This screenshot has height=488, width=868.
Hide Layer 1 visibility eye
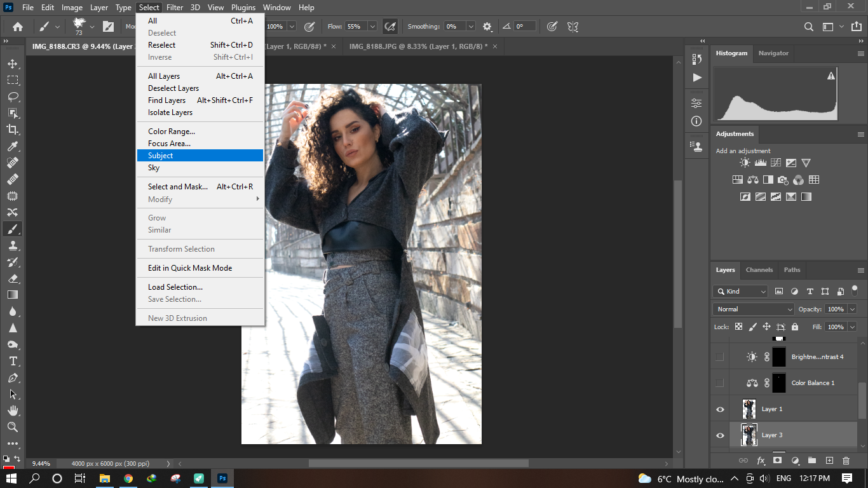click(720, 409)
